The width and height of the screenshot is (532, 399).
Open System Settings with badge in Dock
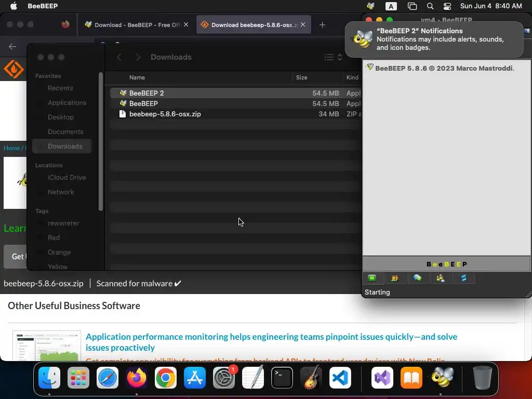click(x=224, y=377)
